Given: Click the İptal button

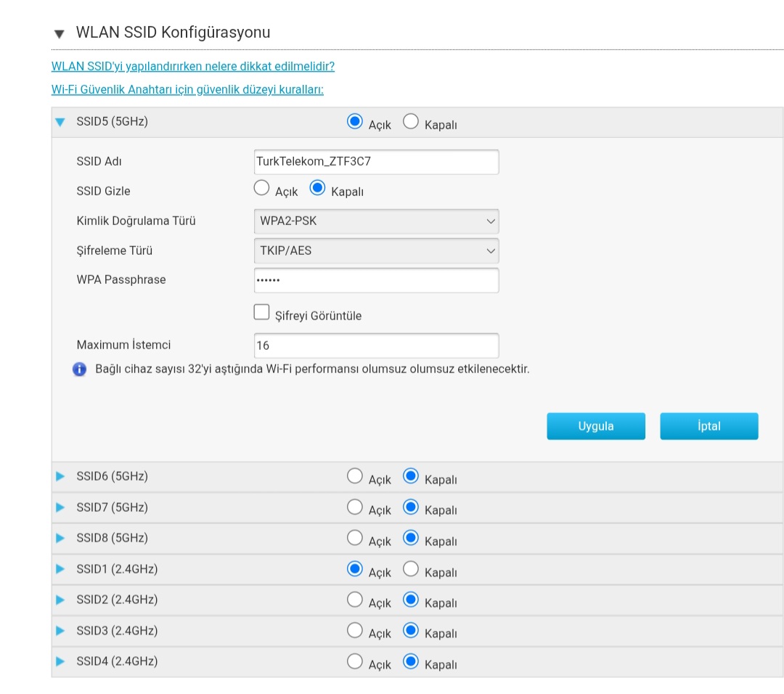Looking at the screenshot, I should click(x=709, y=426).
